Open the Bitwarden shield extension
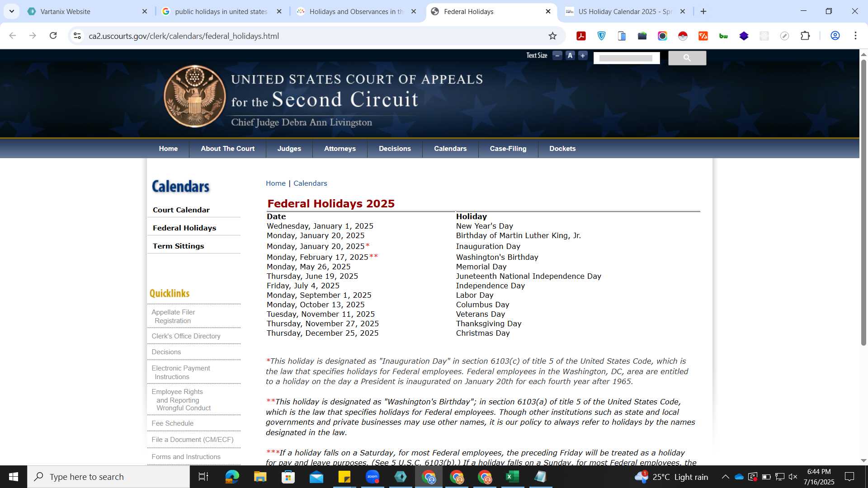This screenshot has width=868, height=488. tap(601, 36)
